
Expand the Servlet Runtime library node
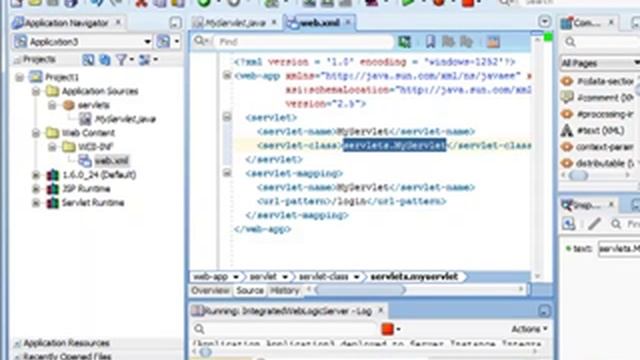36,203
